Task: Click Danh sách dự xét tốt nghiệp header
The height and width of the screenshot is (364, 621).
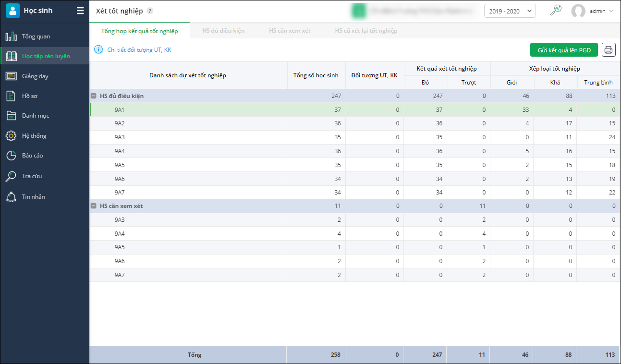Action: pyautogui.click(x=188, y=75)
